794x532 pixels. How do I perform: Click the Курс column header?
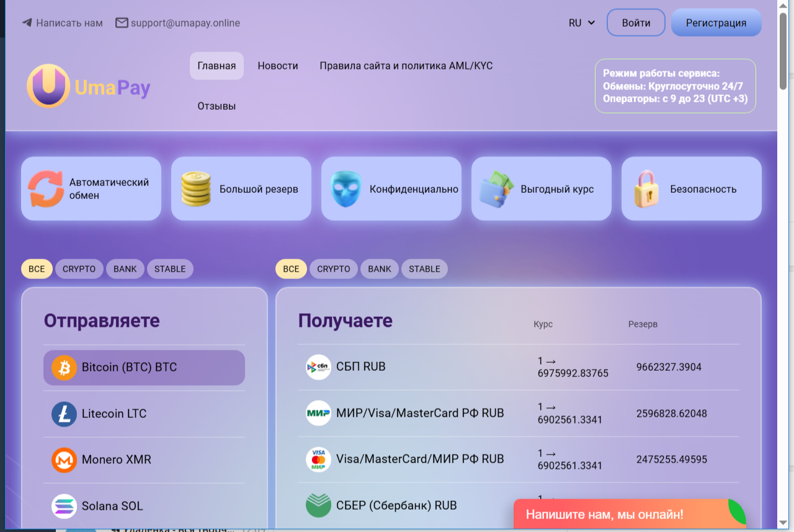[543, 324]
